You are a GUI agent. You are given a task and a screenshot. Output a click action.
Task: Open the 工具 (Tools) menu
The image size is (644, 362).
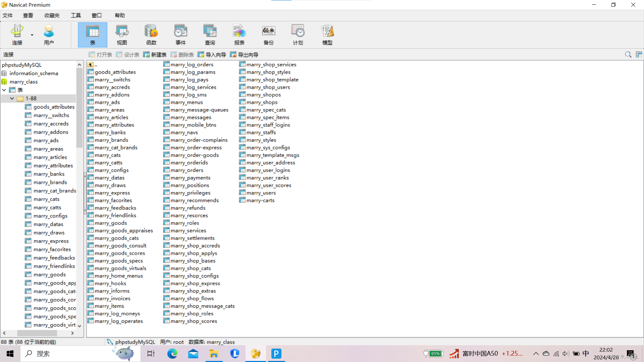[x=75, y=15]
